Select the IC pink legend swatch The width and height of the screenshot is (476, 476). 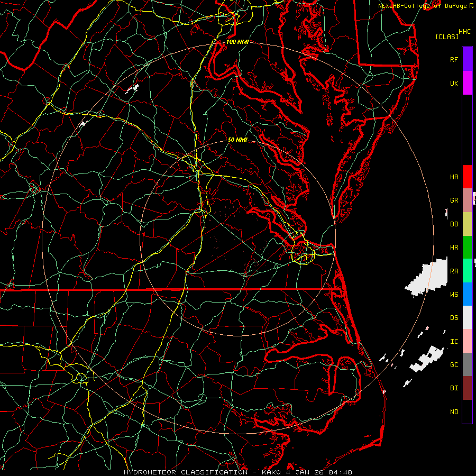[x=467, y=341]
